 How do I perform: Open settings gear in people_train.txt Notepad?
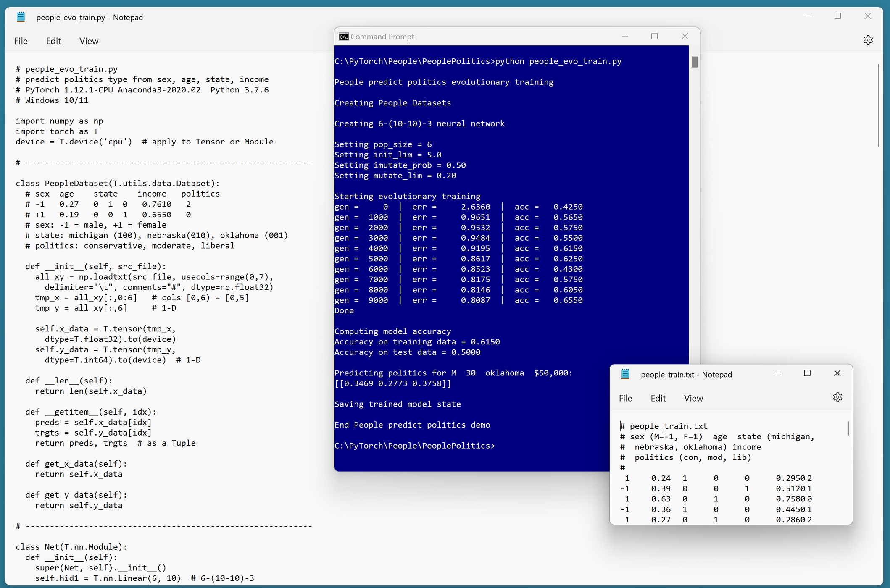837,397
